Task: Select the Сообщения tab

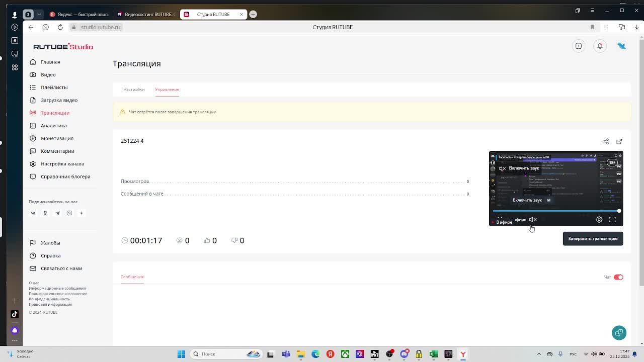Action: pyautogui.click(x=132, y=277)
